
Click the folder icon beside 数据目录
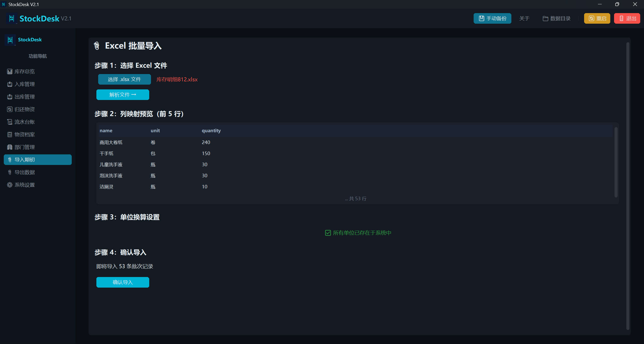click(545, 18)
